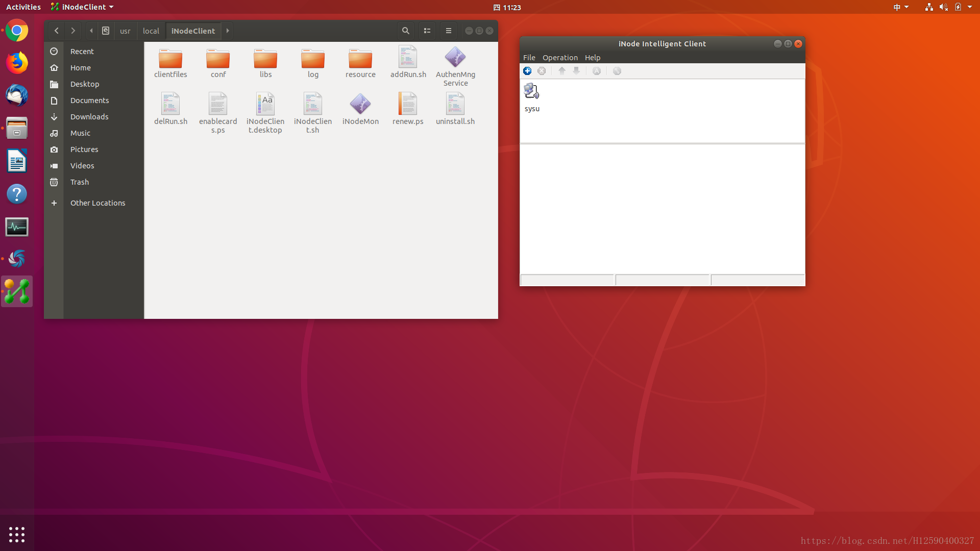Viewport: 980px width, 551px height.
Task: Select the addRun.sh script file
Action: 408,62
